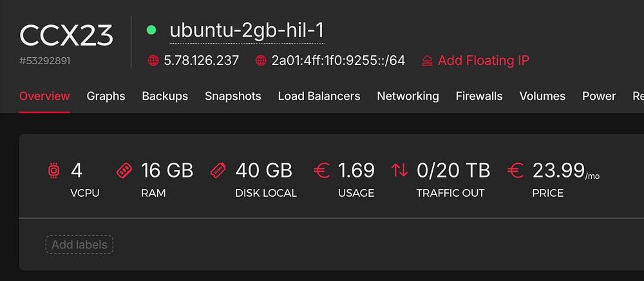Image resolution: width=644 pixels, height=281 pixels.
Task: Click the Add Floating IP icon
Action: (427, 61)
